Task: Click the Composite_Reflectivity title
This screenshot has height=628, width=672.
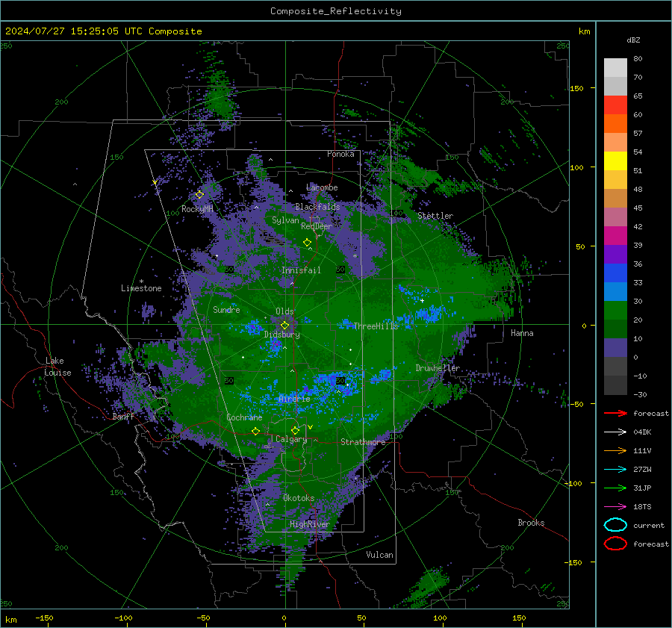Action: coord(335,11)
